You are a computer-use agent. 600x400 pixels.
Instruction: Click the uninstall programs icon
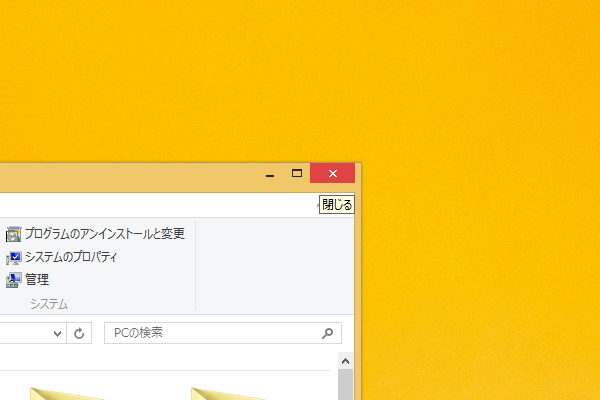point(13,234)
